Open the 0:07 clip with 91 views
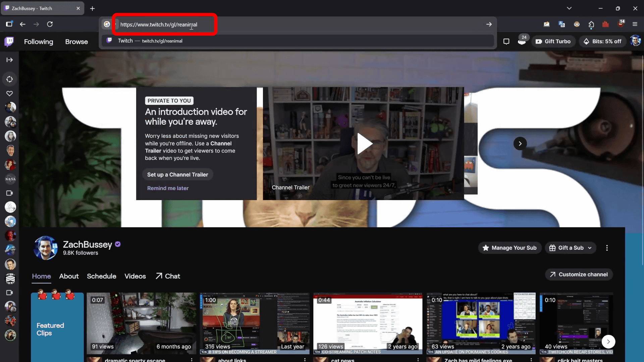Viewport: 644px width, 362px height. 141,323
